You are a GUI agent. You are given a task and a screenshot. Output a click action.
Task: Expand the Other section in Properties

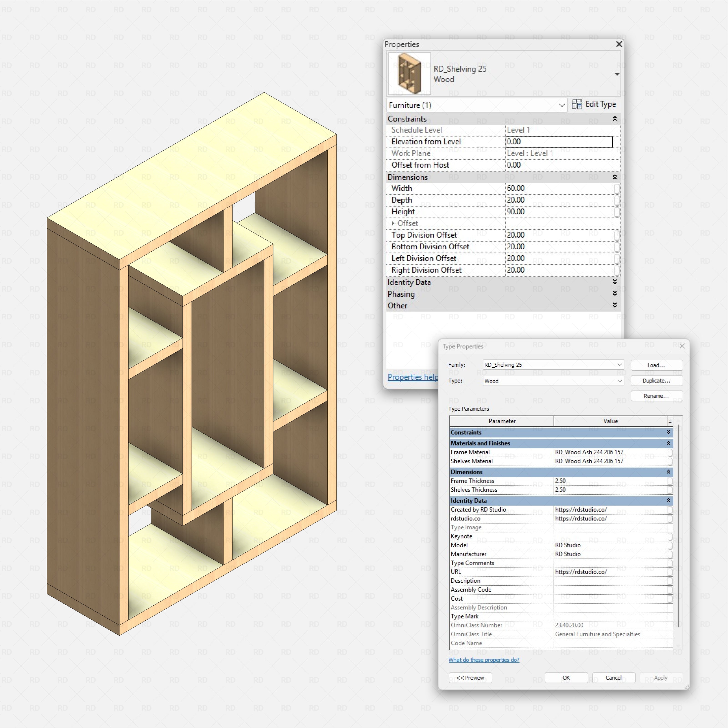(x=614, y=305)
